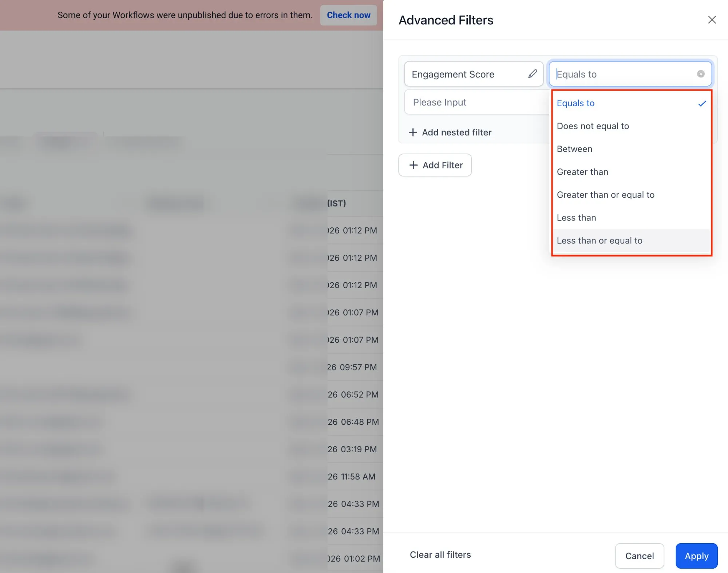Click the pencil icon to edit Engagement Score
The image size is (728, 573).
click(533, 74)
